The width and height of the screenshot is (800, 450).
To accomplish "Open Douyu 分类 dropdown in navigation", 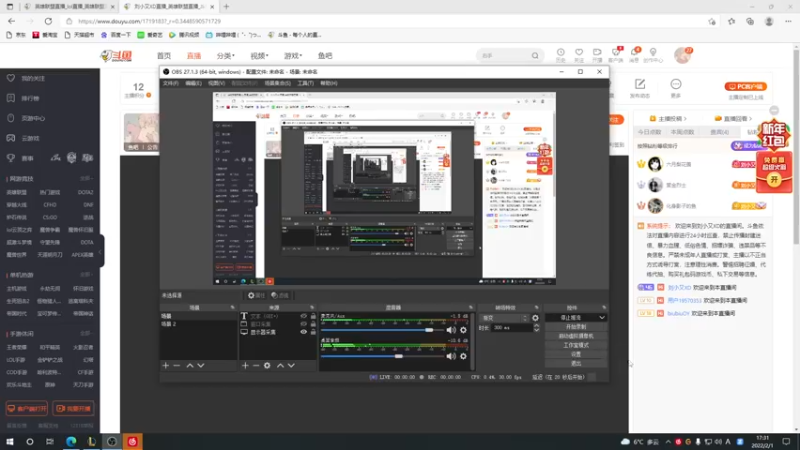I will tap(226, 56).
